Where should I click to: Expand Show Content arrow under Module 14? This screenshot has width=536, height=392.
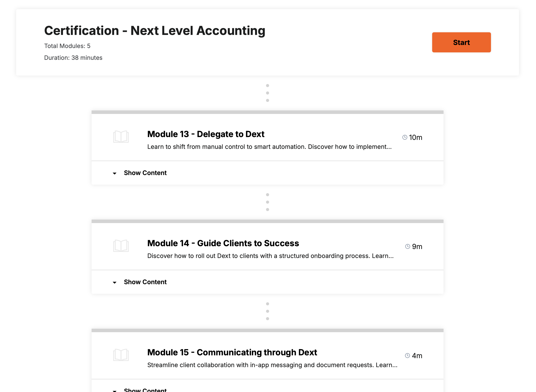point(115,282)
